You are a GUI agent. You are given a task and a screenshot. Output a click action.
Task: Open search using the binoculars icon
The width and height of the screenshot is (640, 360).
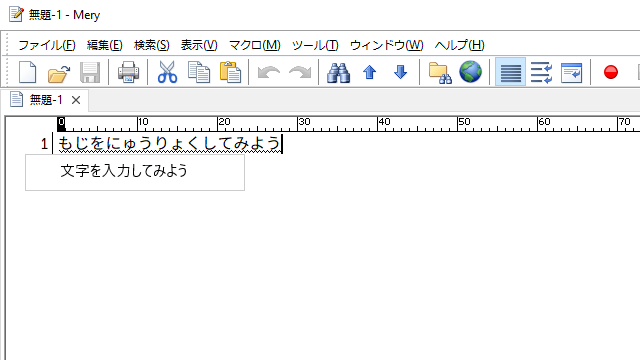(338, 73)
